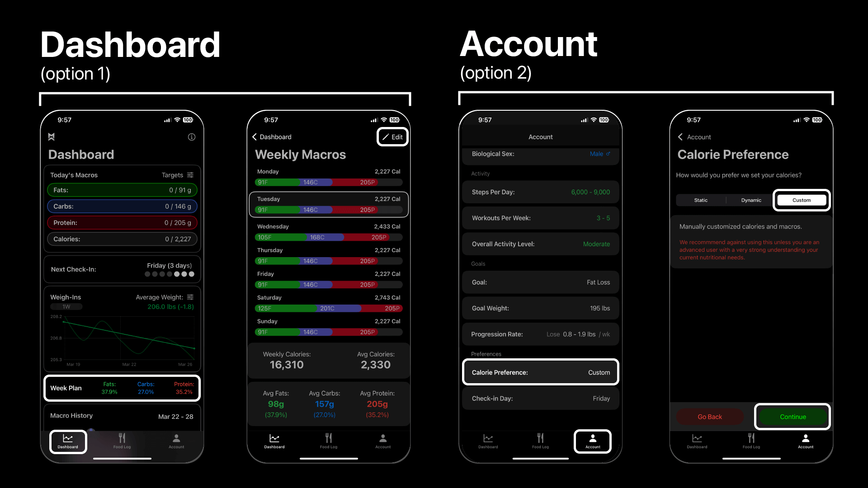Click the Dashboard navigation icon

[68, 441]
